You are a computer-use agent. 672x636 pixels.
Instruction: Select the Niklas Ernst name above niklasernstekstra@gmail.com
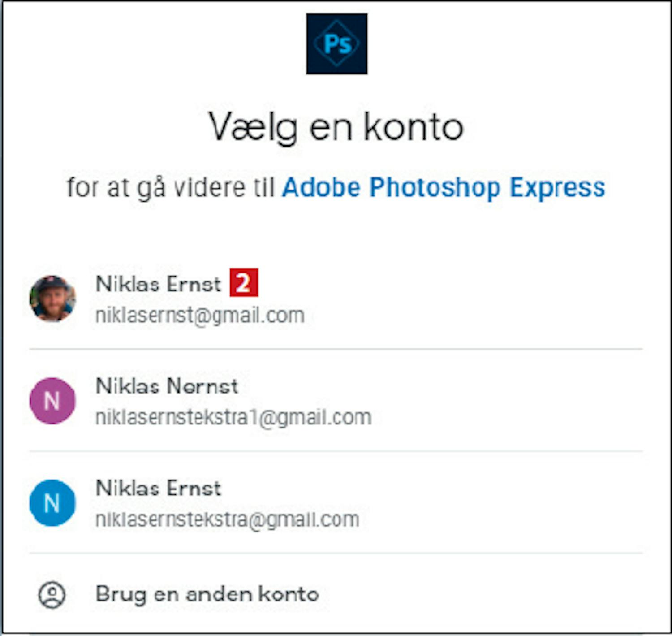(158, 488)
